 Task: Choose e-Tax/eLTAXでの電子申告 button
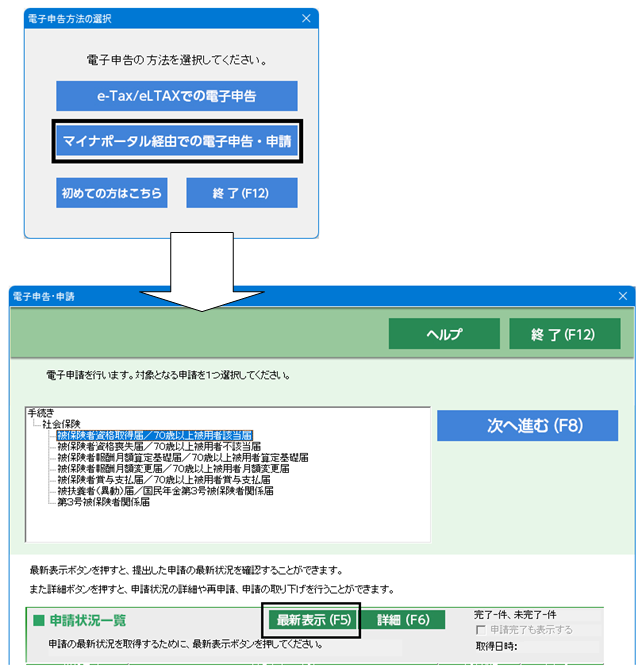(177, 96)
